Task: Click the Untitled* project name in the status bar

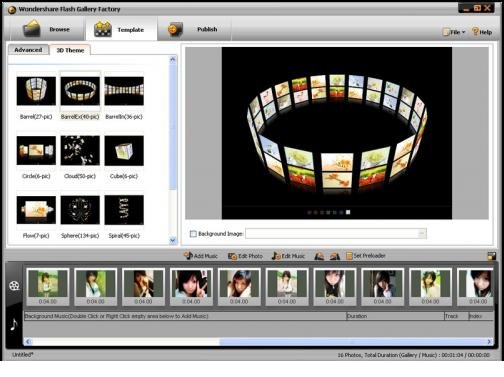Action: point(23,355)
